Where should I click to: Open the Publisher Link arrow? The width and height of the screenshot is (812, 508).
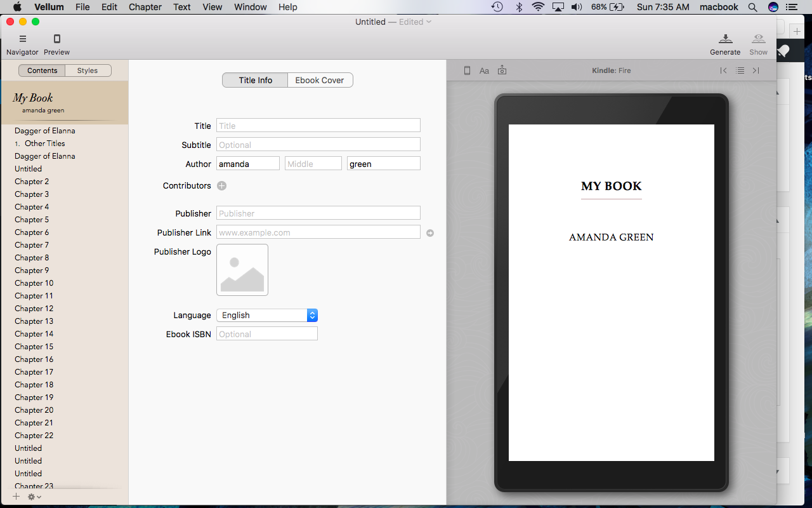pyautogui.click(x=429, y=233)
